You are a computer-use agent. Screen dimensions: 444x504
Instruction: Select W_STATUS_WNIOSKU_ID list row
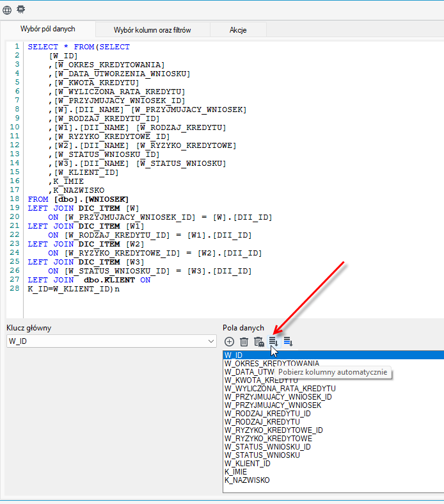333,447
